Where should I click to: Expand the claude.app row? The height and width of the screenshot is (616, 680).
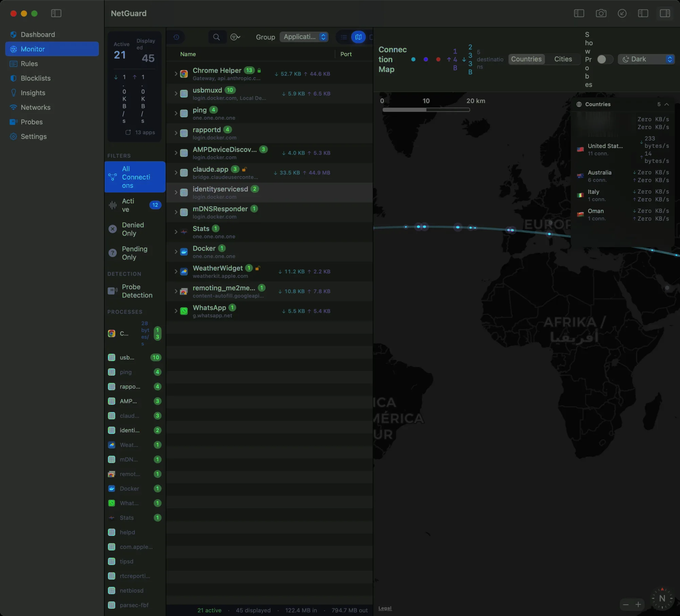(176, 173)
